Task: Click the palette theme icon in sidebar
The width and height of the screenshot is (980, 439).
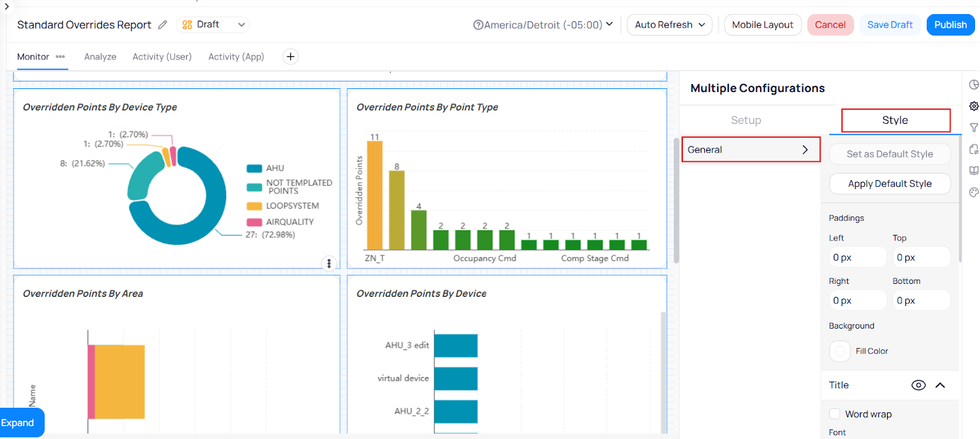Action: [x=974, y=193]
